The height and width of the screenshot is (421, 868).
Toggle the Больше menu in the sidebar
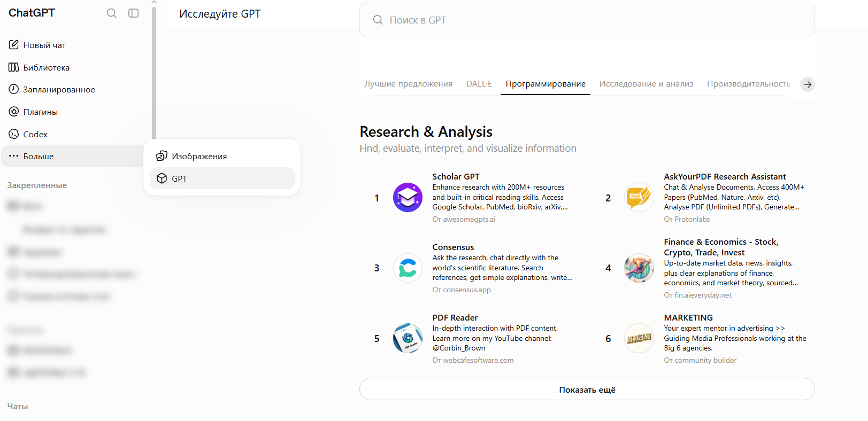pos(73,156)
